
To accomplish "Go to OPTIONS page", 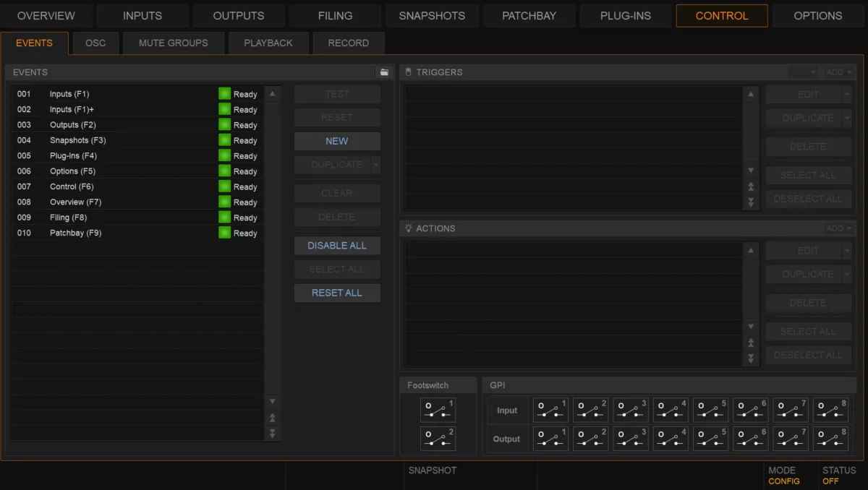I will [x=818, y=15].
